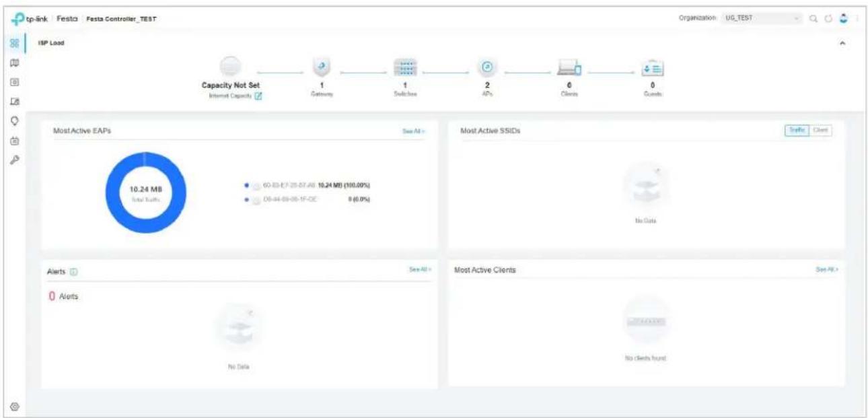Click See All in Most Active EAPs

(x=413, y=131)
